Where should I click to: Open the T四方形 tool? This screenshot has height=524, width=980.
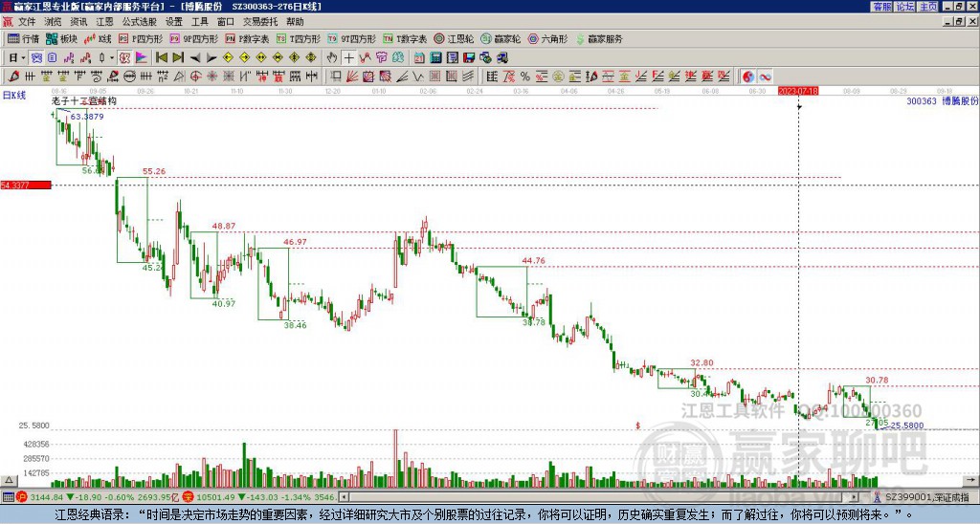299,38
